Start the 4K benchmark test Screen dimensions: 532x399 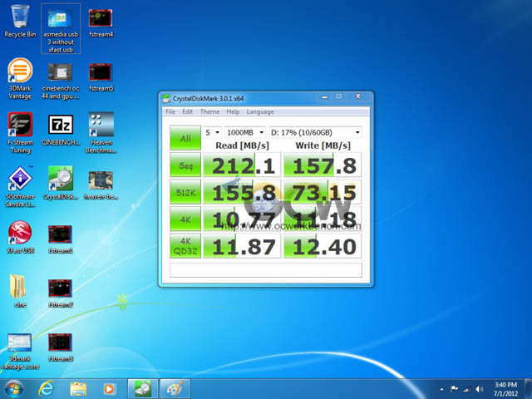(x=185, y=219)
